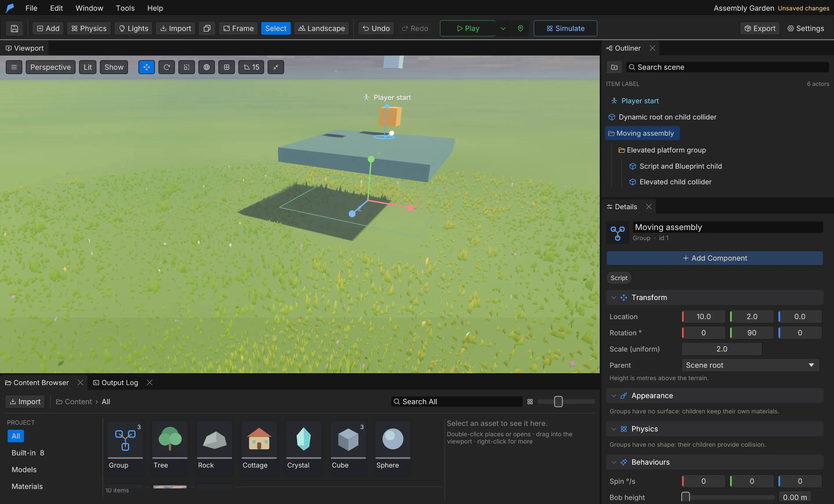Click the collapse viewport arrows icon
This screenshot has height=504, width=834.
click(276, 67)
